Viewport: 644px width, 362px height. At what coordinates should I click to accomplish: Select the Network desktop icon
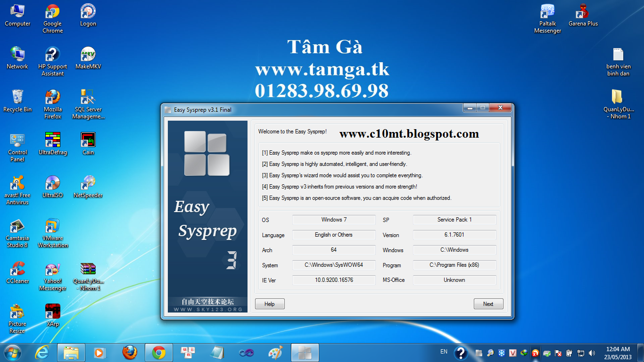[17, 58]
